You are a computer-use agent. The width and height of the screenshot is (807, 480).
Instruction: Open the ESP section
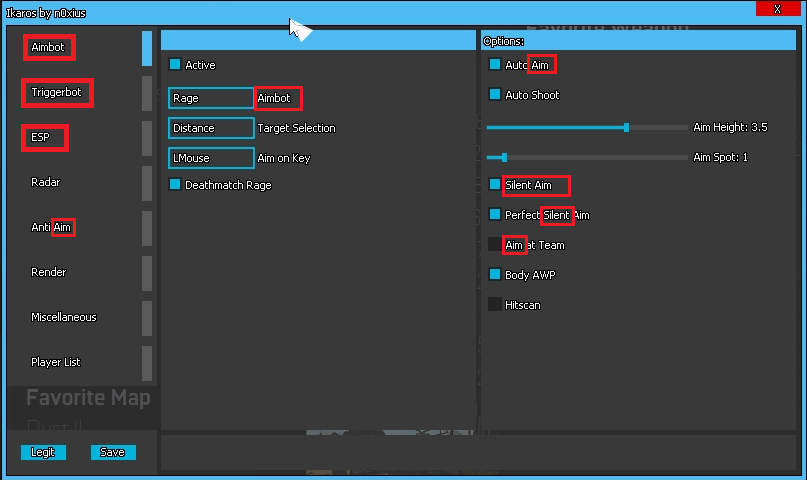(x=40, y=137)
